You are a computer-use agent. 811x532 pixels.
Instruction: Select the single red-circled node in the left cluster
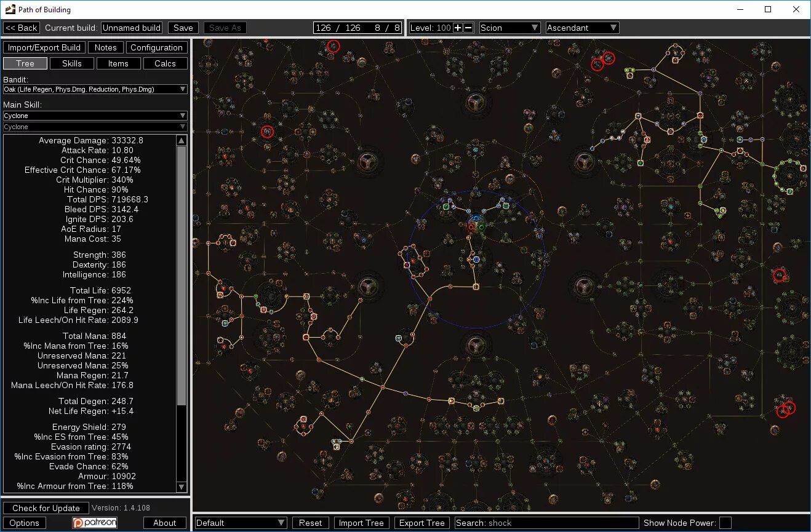(267, 131)
